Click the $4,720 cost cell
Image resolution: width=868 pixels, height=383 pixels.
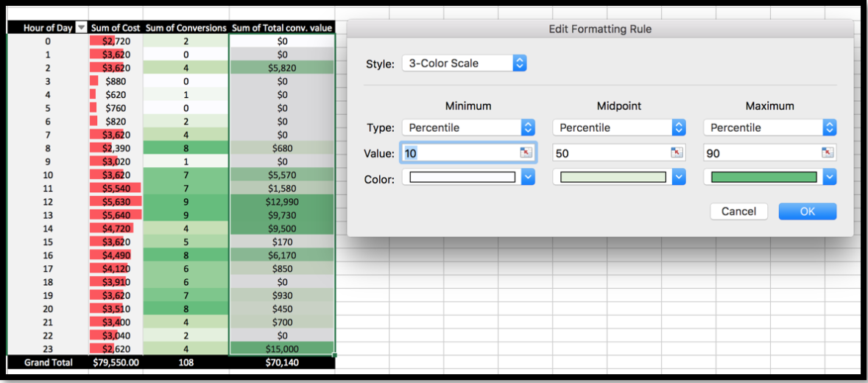tap(116, 228)
